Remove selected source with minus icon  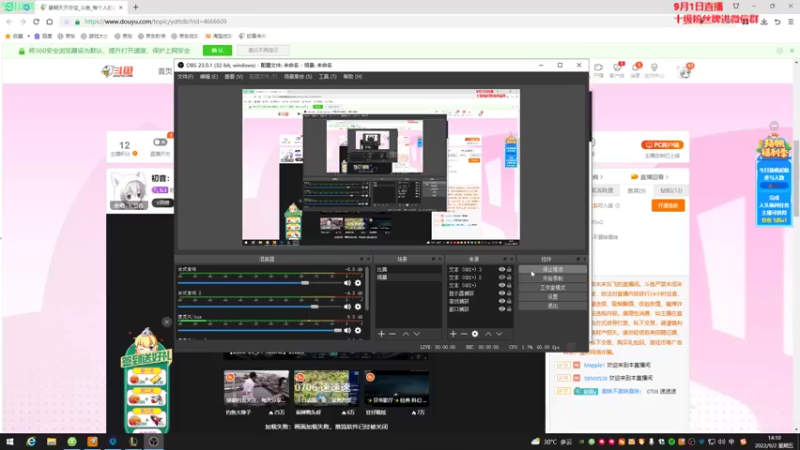point(464,334)
